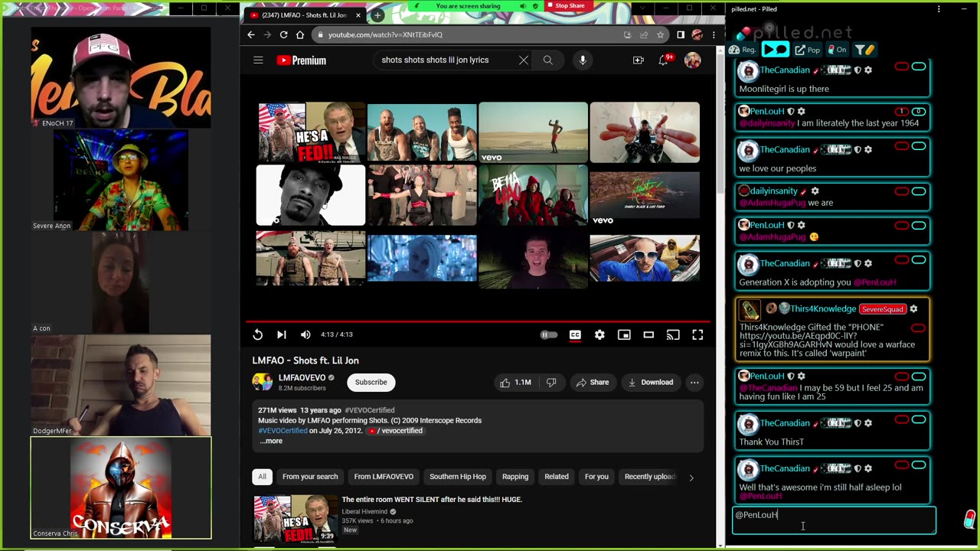Switch player to miniplayer mode
The height and width of the screenshot is (551, 980).
[624, 334]
